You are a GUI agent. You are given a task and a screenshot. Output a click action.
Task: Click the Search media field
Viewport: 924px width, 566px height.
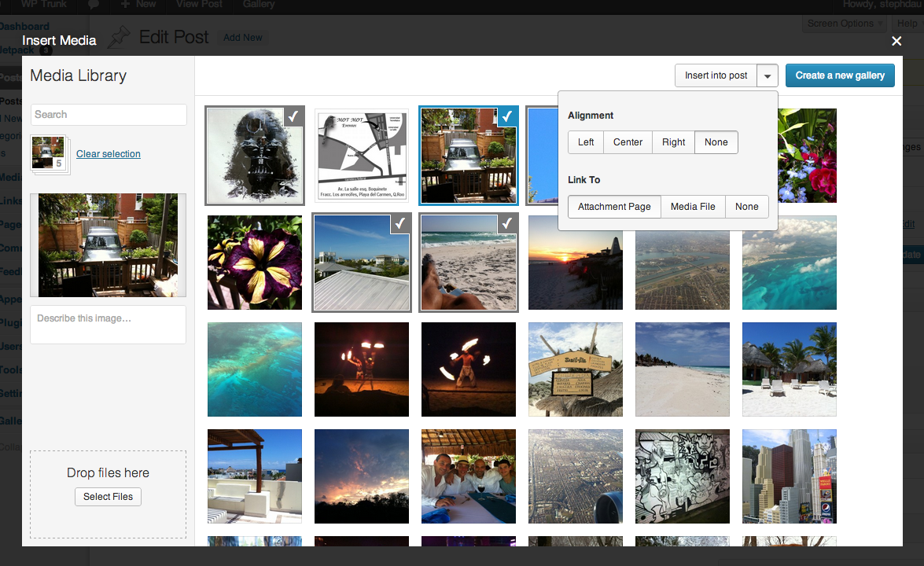click(x=109, y=115)
